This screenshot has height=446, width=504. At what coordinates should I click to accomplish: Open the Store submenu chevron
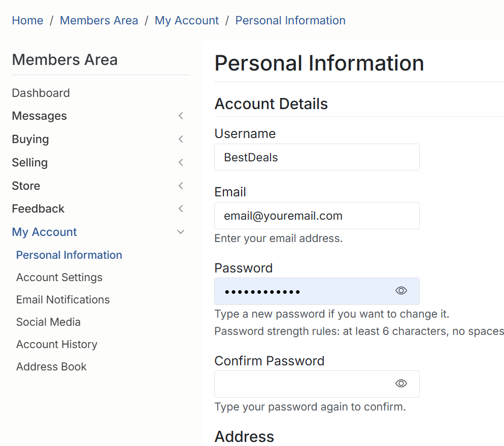[180, 186]
